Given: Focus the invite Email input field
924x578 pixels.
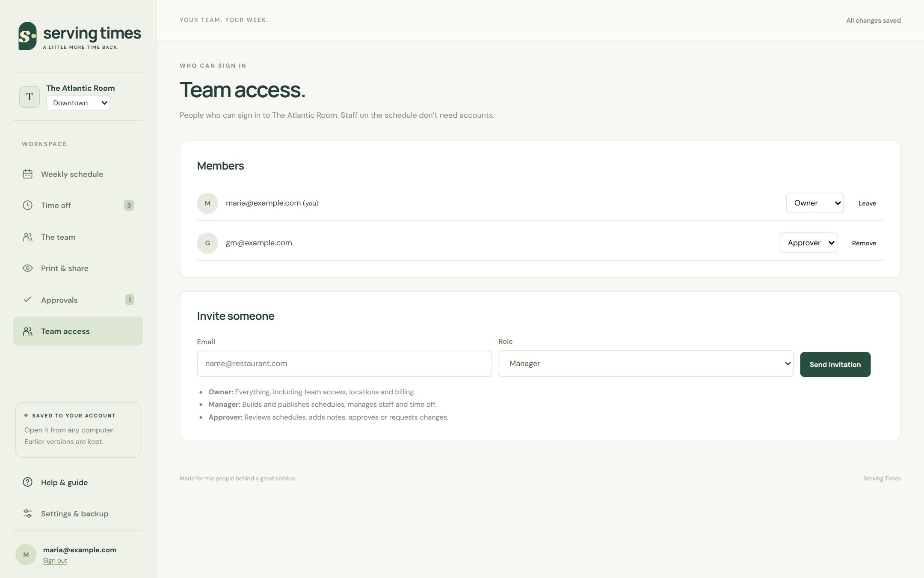Looking at the screenshot, I should (x=344, y=363).
